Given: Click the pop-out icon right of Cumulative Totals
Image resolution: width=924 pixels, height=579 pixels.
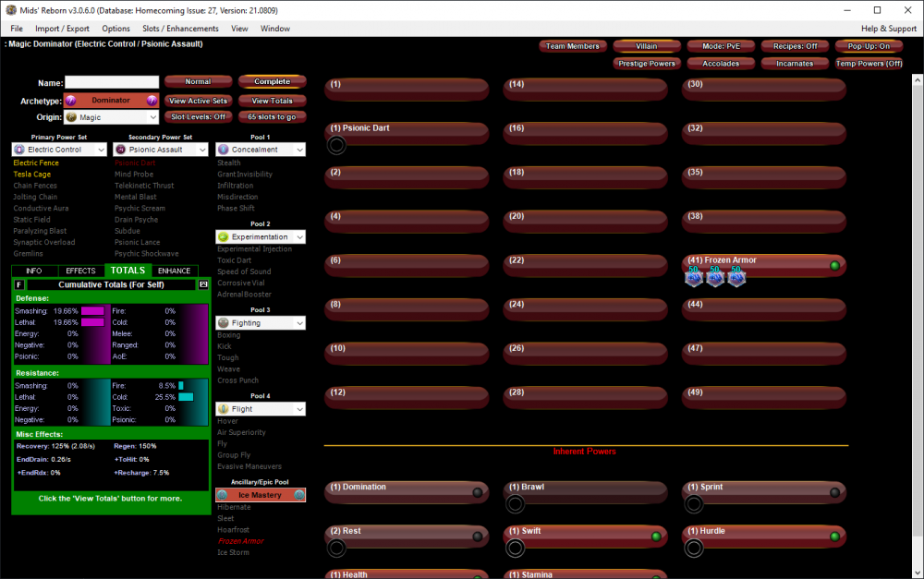Looking at the screenshot, I should (x=204, y=284).
